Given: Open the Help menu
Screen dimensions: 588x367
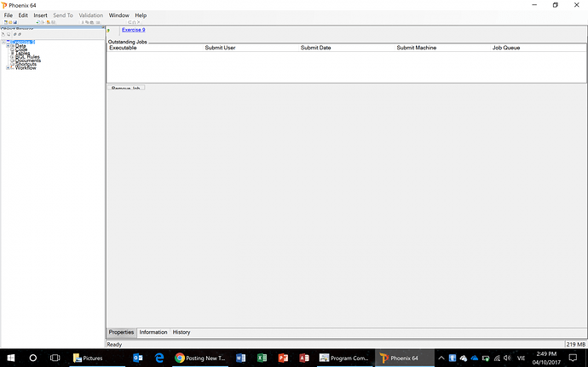Looking at the screenshot, I should click(x=141, y=15).
